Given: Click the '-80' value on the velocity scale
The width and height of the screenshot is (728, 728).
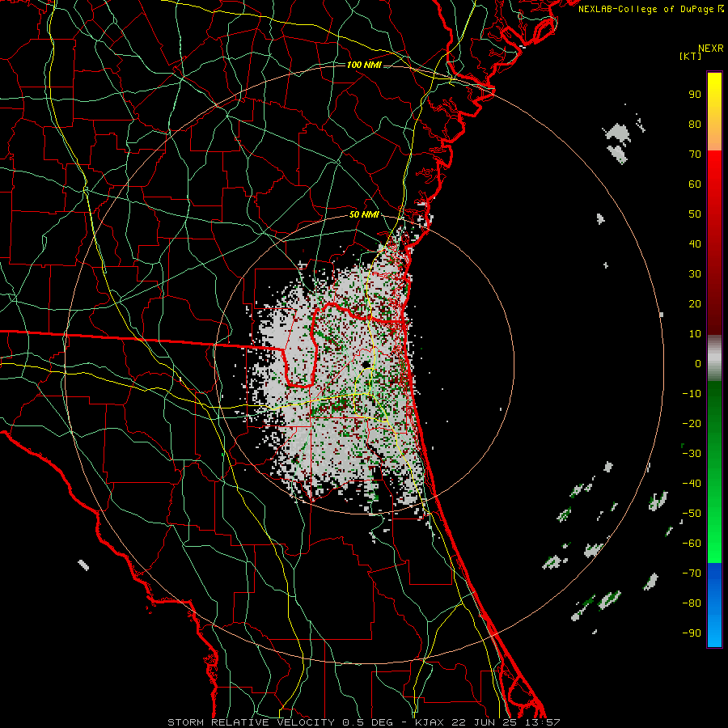Looking at the screenshot, I should [692, 603].
